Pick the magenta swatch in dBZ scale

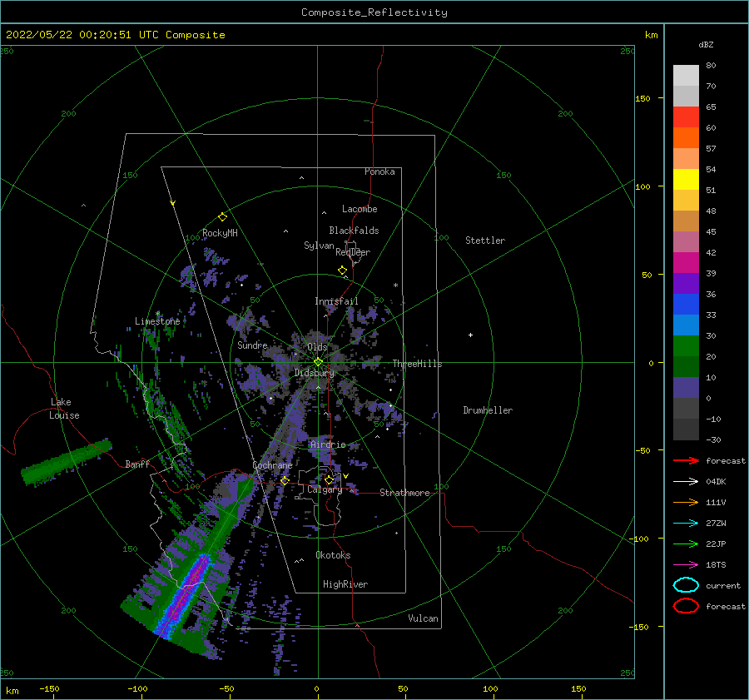point(686,262)
